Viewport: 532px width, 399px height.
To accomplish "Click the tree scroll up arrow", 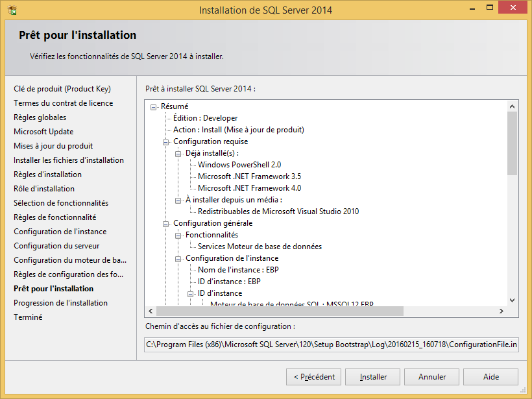I will coord(513,106).
